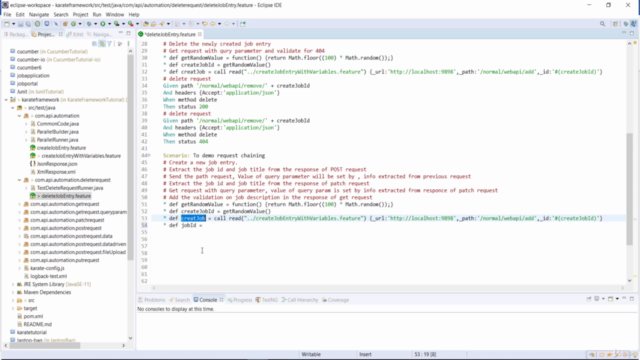Screen dimensions: 640x360
Task: Click the Open Type toolbar icon
Action: point(146,24)
